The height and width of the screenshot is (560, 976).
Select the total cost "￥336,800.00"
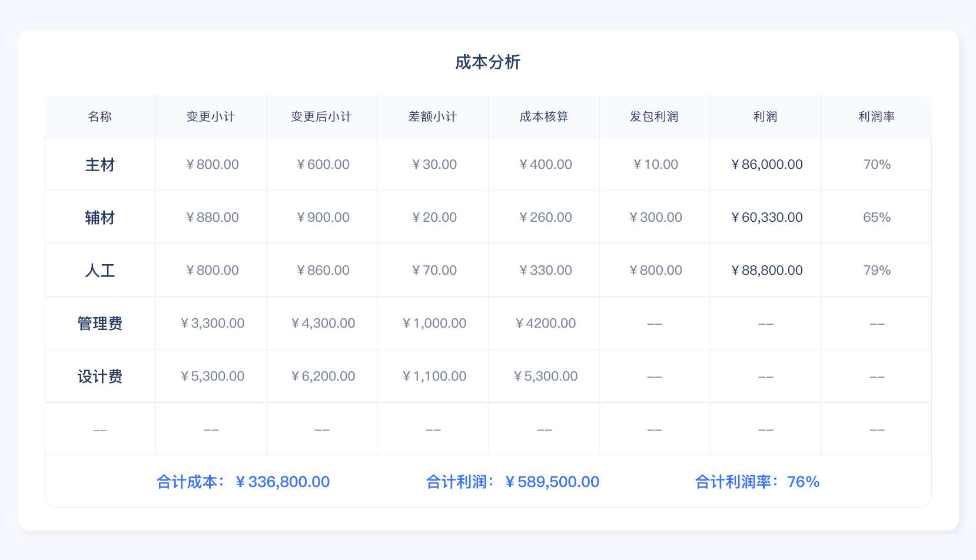[x=282, y=482]
